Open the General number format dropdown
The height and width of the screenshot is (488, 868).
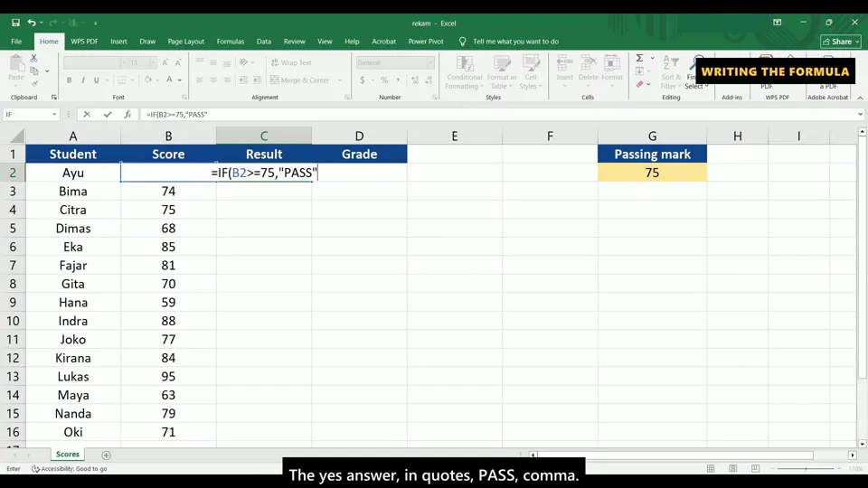pos(430,62)
